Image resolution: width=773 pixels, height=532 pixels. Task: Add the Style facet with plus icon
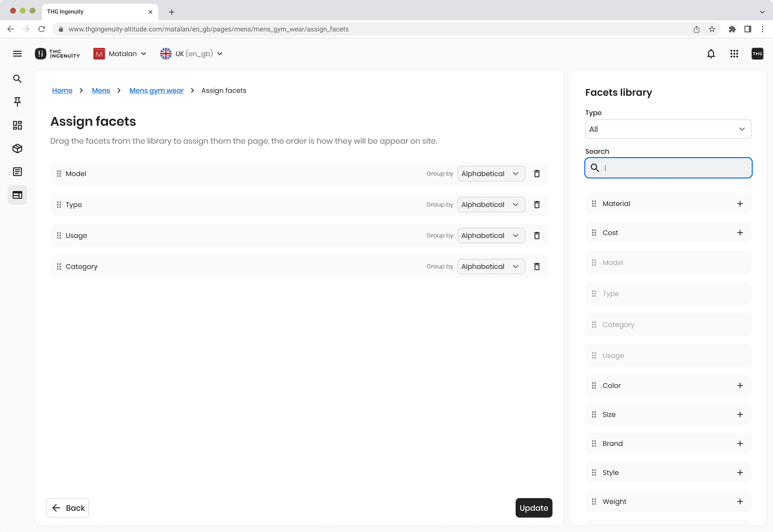740,473
